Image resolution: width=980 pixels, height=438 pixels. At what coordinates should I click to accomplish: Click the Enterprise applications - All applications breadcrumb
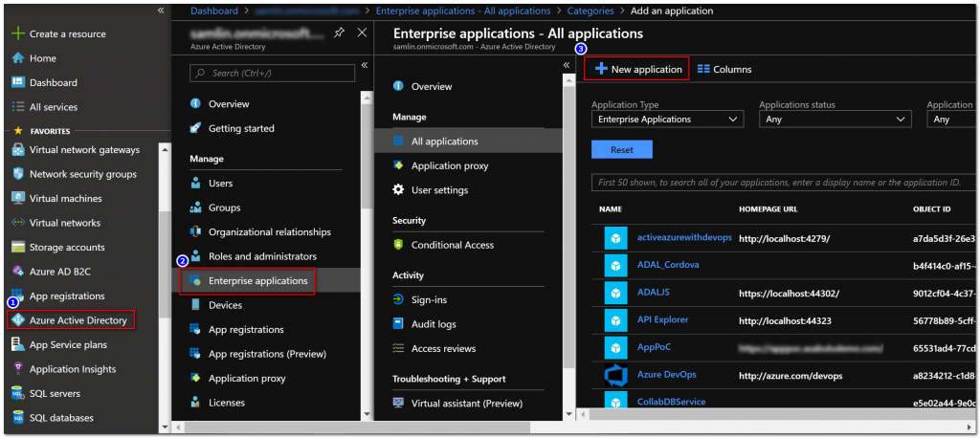coord(463,11)
